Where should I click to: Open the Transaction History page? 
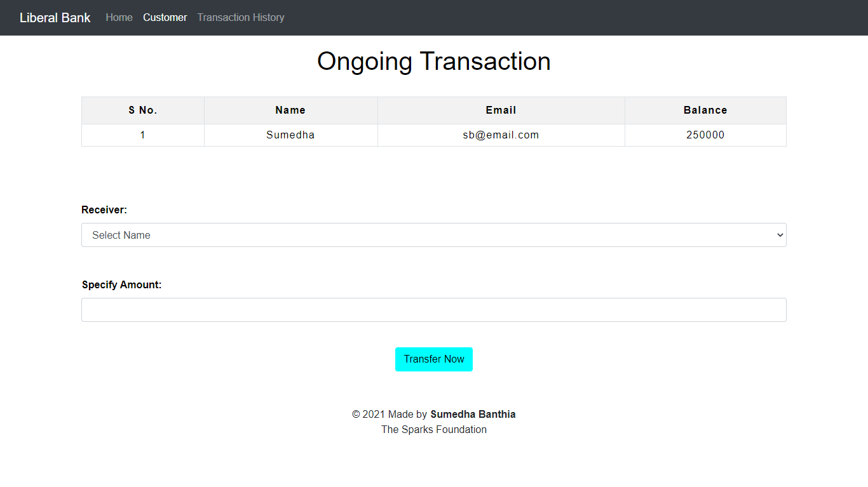pyautogui.click(x=240, y=17)
